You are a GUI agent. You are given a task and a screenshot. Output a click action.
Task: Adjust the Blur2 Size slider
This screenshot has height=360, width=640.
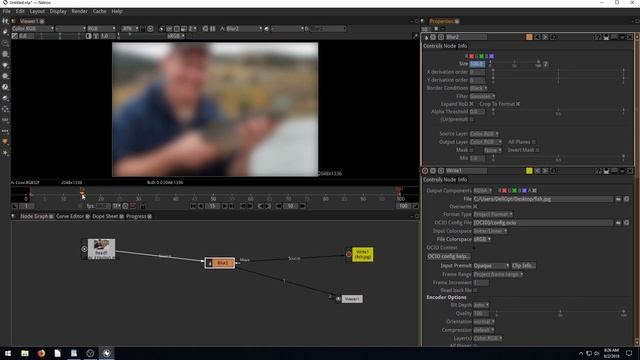click(514, 64)
